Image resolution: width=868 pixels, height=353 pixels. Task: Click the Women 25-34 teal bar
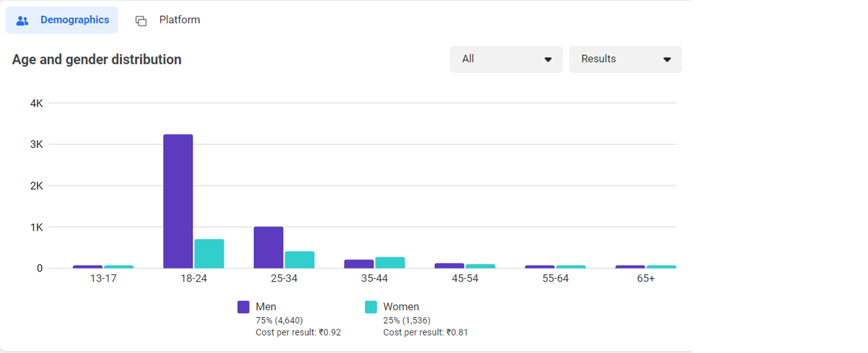click(x=300, y=260)
